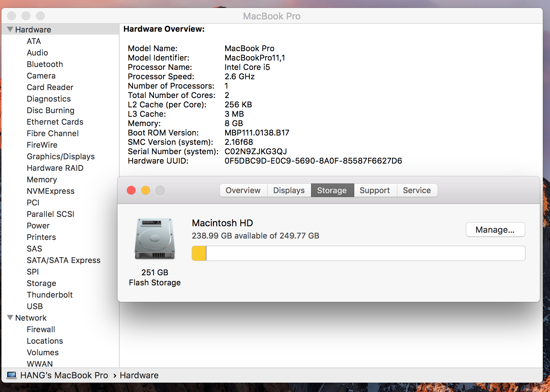Select SPI in the sidebar
550x392 pixels.
pyautogui.click(x=33, y=272)
